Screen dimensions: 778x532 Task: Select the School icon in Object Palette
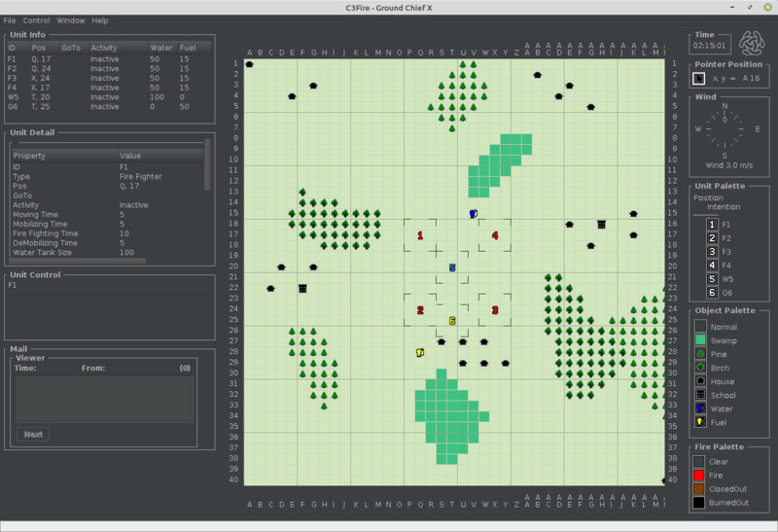pos(700,395)
